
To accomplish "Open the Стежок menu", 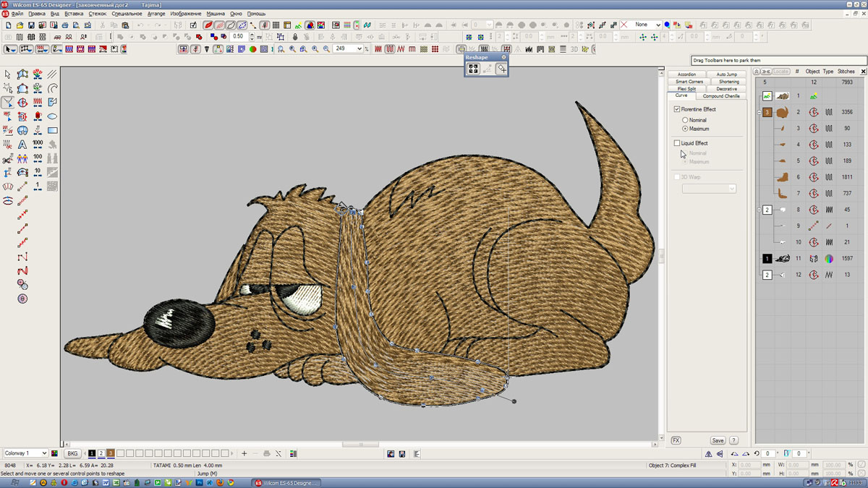I will (98, 14).
